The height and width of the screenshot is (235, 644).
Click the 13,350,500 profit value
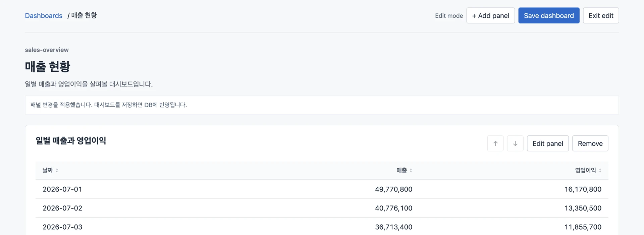[x=583, y=208]
